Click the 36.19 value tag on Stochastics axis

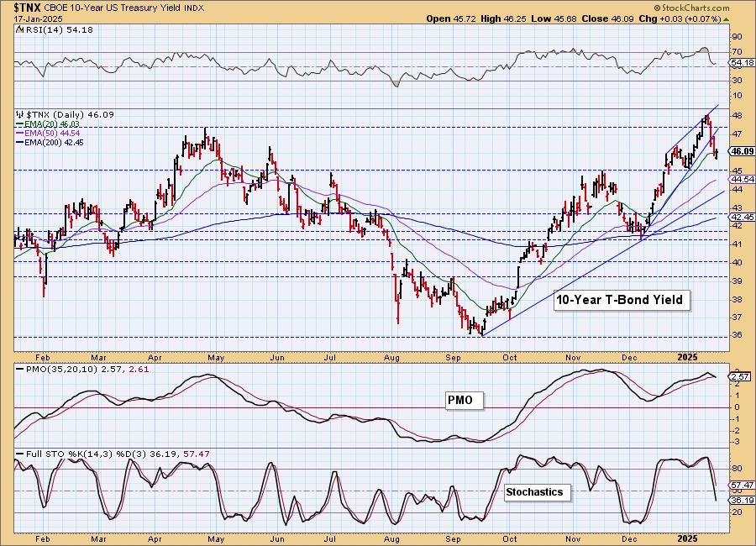point(743,500)
